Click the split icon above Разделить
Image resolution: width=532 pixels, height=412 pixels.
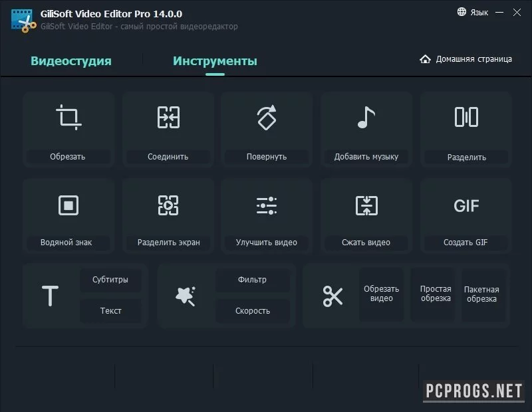(466, 117)
